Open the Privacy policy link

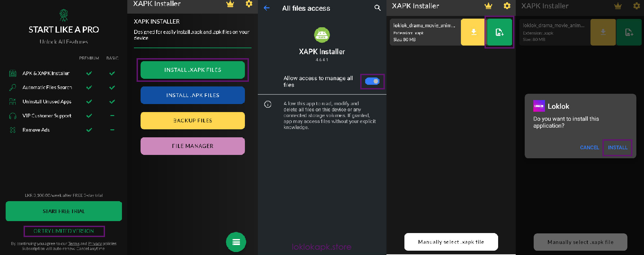pos(95,244)
